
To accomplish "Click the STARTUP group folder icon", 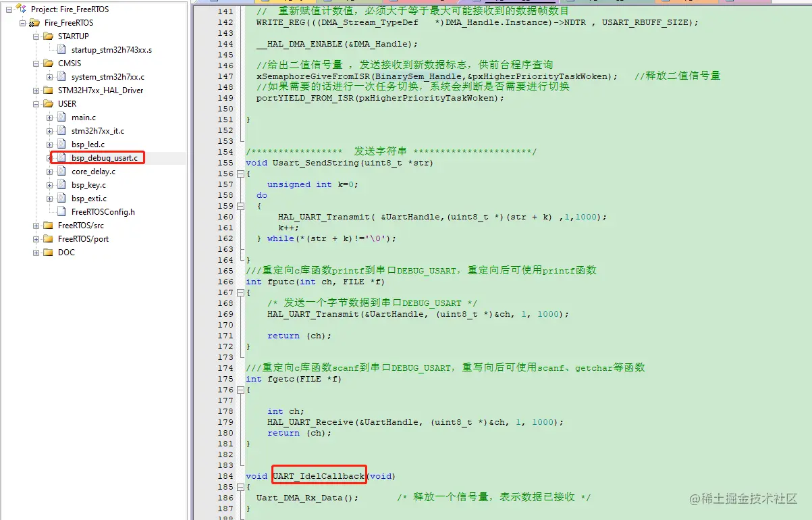I will [x=48, y=36].
